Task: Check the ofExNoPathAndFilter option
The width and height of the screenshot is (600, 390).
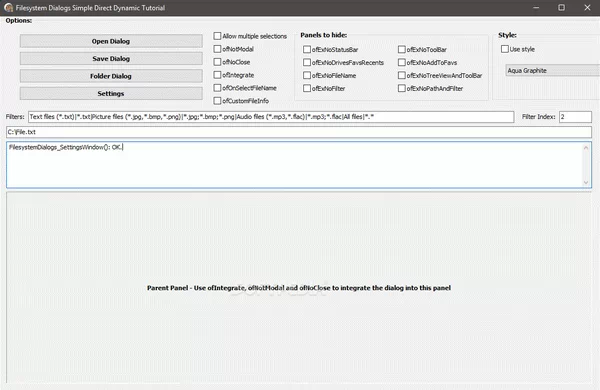Action: tap(402, 88)
